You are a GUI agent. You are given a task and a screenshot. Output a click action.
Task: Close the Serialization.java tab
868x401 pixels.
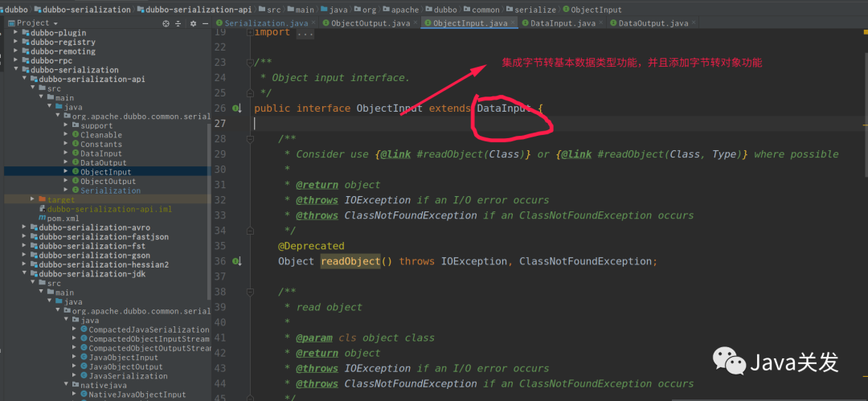314,23
